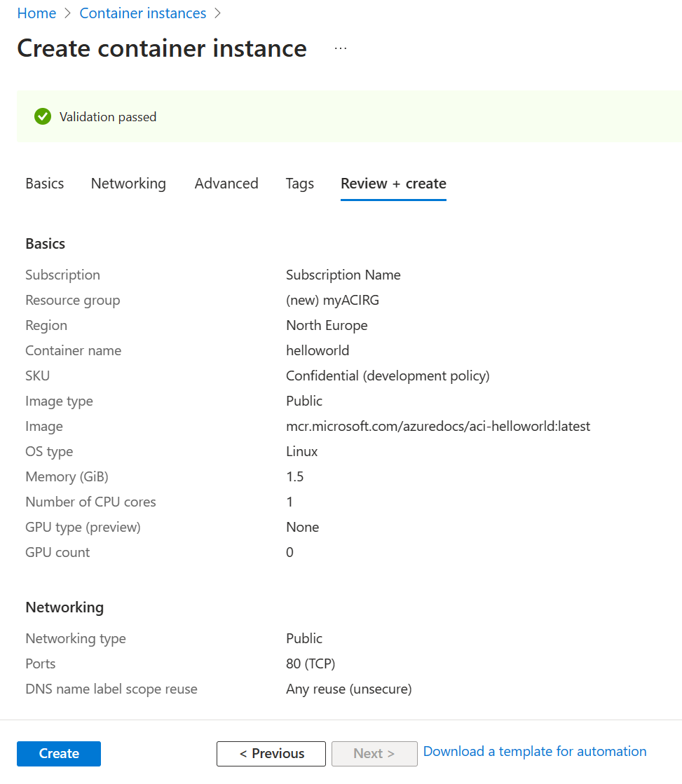
Task: Select the Advanced tab
Action: click(226, 184)
